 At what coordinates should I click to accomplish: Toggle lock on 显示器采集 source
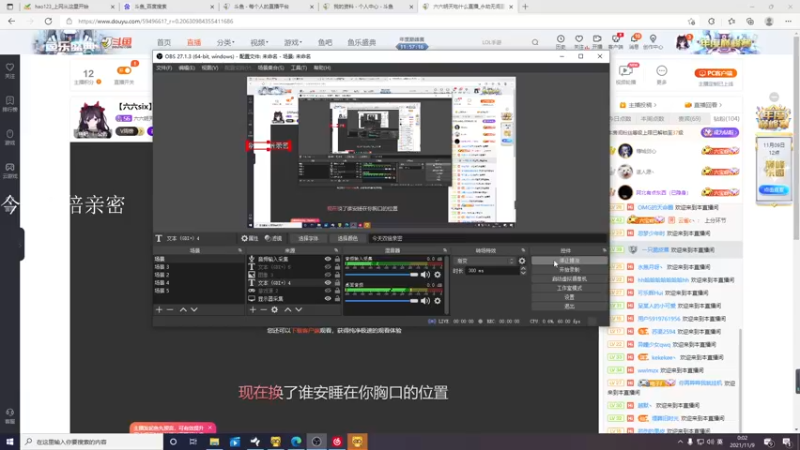337,298
